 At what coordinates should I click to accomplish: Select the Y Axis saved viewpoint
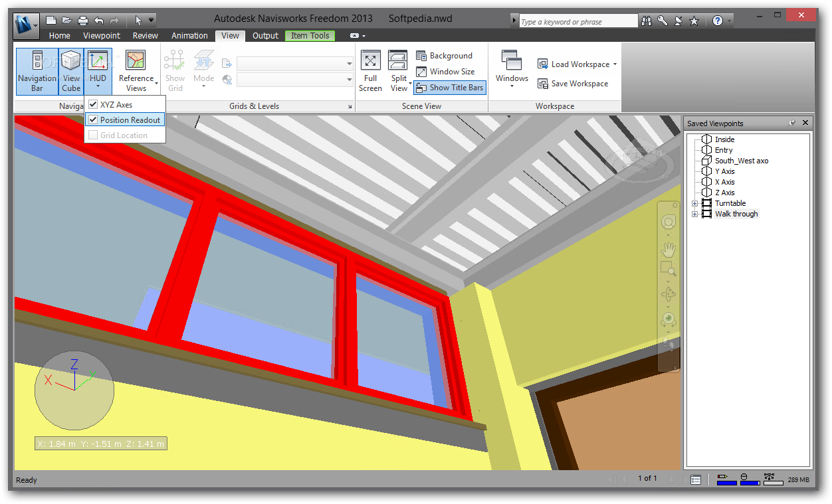pyautogui.click(x=724, y=171)
